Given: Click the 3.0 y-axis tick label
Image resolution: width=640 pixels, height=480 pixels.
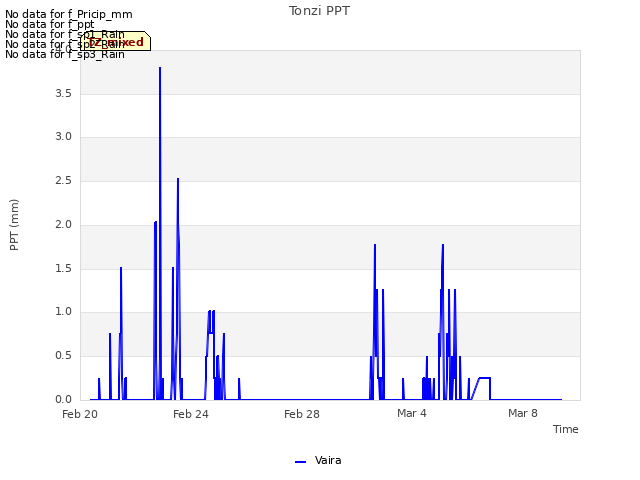Looking at the screenshot, I should click(63, 136).
